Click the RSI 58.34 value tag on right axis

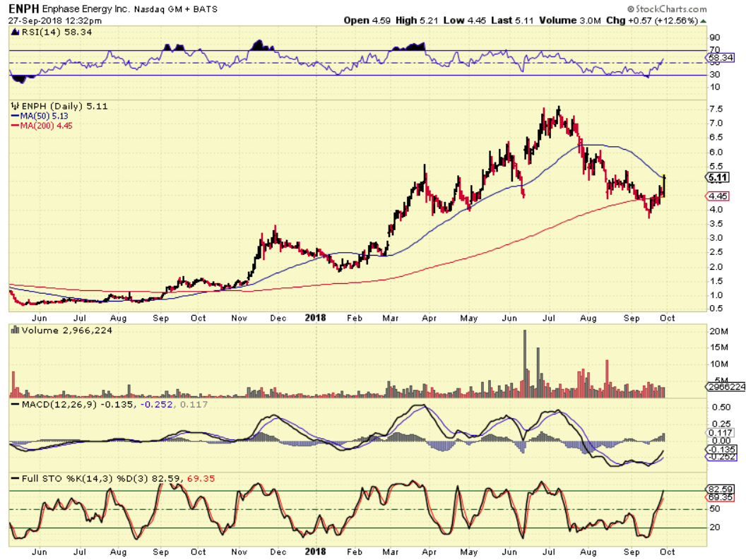point(721,58)
